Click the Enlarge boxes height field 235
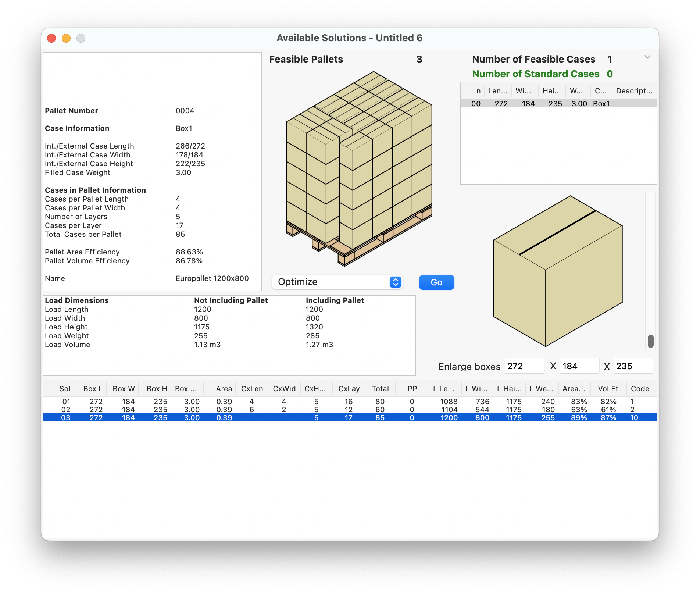The image size is (700, 595). pos(633,366)
